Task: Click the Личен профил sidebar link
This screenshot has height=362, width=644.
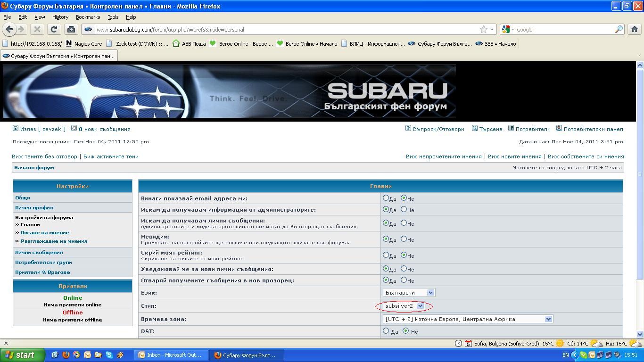Action: (34, 207)
